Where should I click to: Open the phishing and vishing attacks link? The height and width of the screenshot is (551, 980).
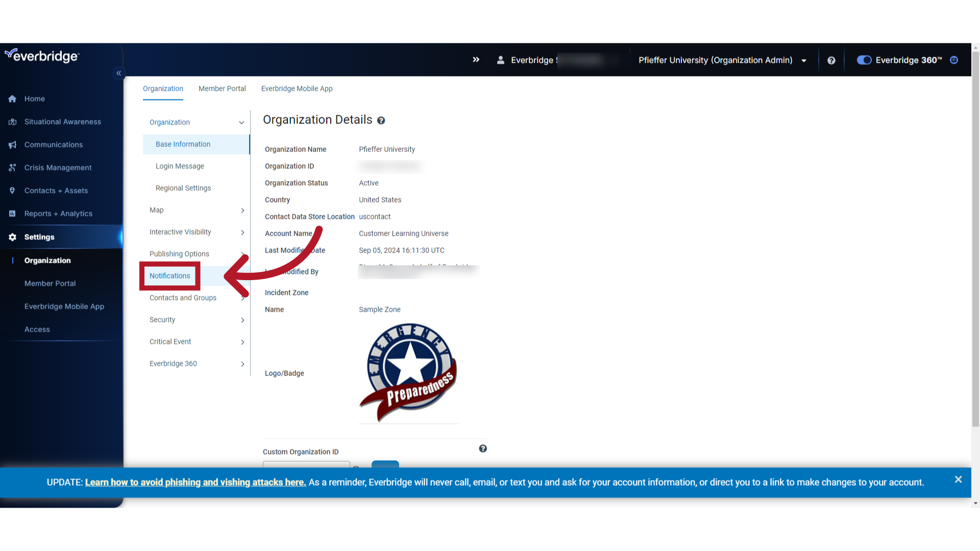(x=195, y=482)
